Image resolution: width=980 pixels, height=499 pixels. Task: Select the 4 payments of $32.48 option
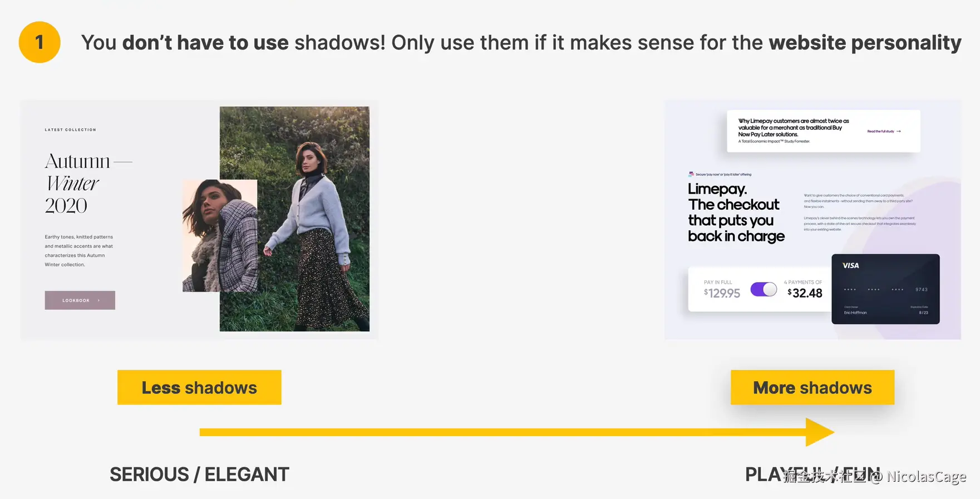point(805,290)
